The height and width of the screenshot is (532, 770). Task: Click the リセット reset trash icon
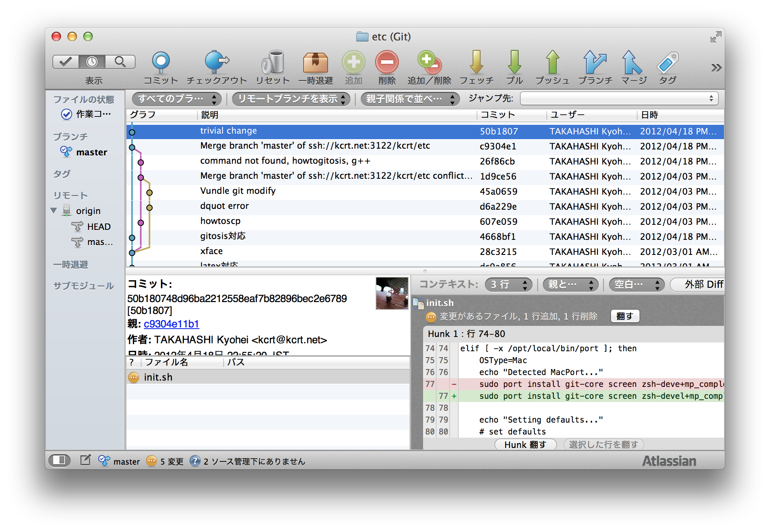pos(273,62)
